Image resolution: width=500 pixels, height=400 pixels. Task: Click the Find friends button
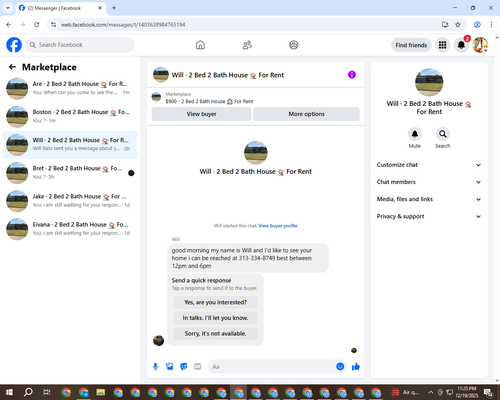[x=411, y=45]
